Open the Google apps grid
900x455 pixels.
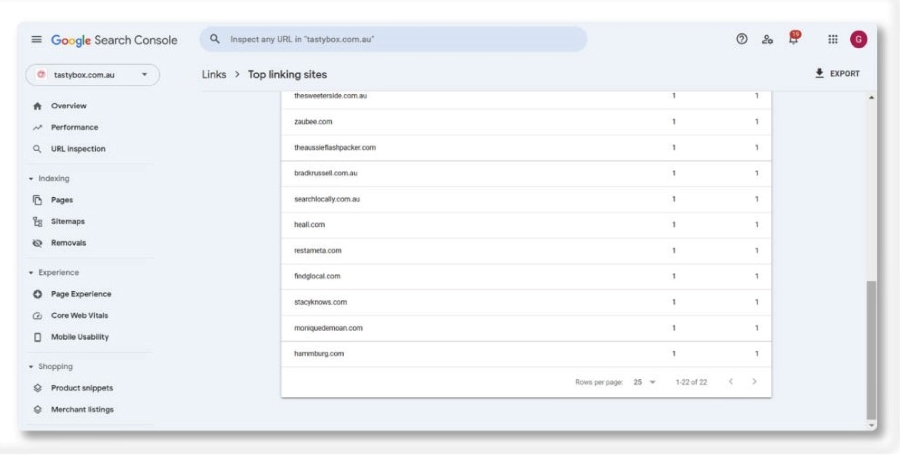coord(833,39)
